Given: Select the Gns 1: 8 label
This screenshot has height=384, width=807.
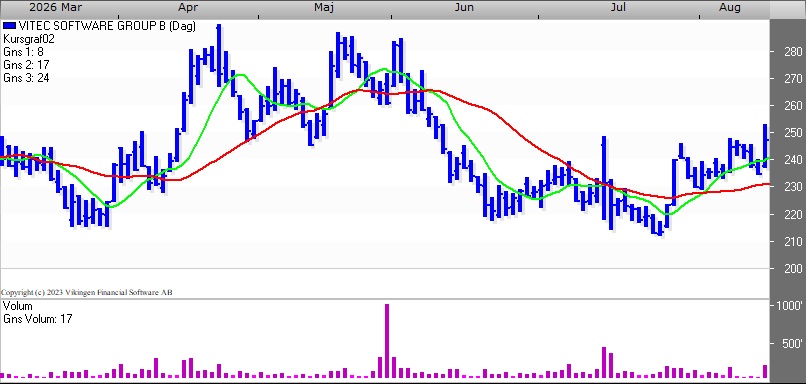Looking at the screenshot, I should (x=23, y=52).
